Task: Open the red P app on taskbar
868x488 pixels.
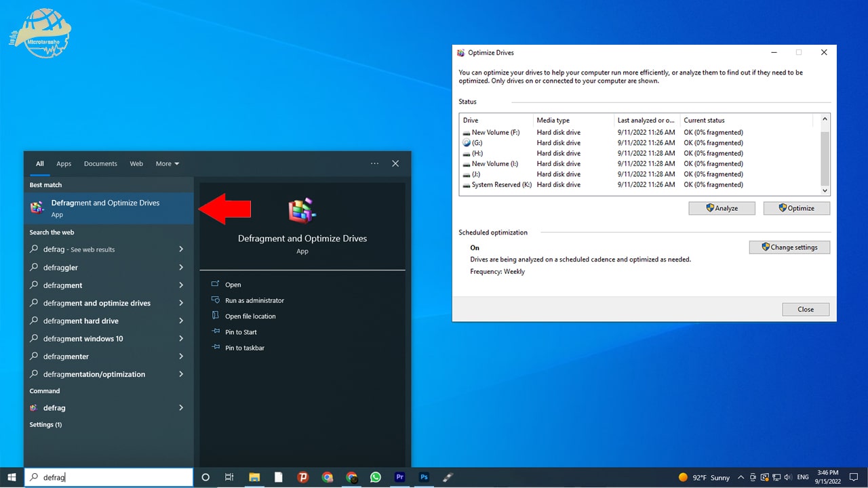Action: [x=303, y=477]
